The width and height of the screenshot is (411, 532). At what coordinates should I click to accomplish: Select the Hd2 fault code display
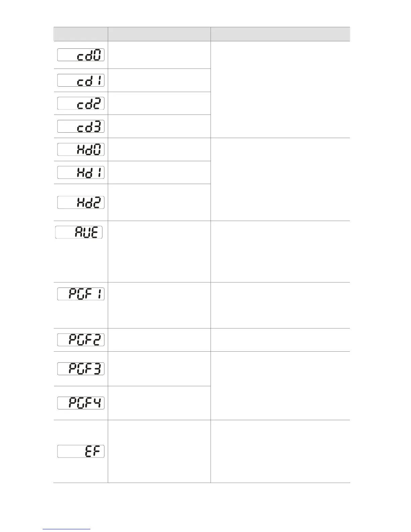pyautogui.click(x=81, y=202)
